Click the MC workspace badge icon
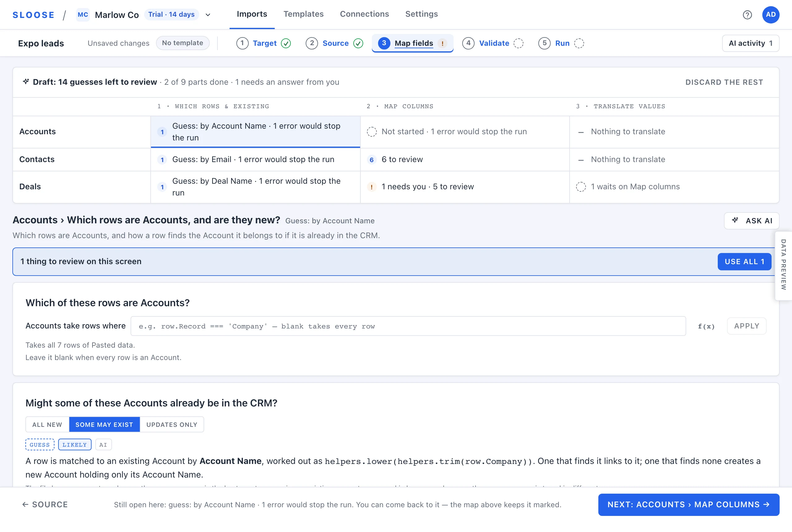Screen dimensions: 792x532 pyautogui.click(x=83, y=15)
